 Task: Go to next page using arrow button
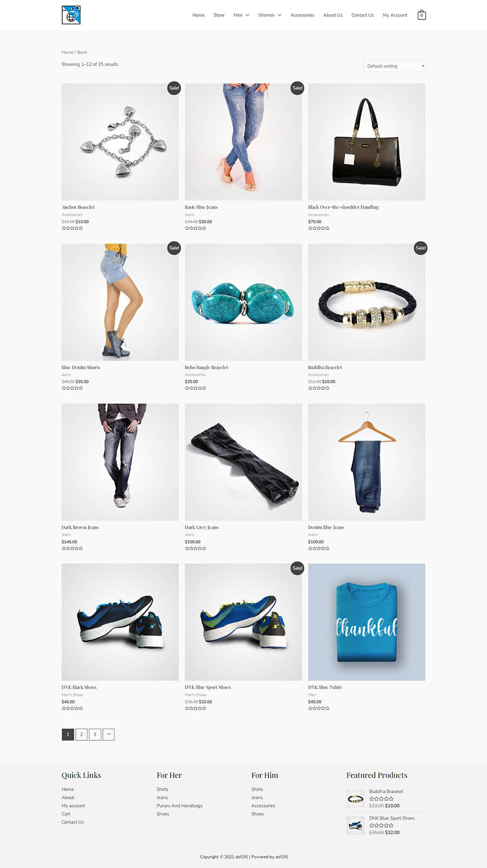coord(108,734)
